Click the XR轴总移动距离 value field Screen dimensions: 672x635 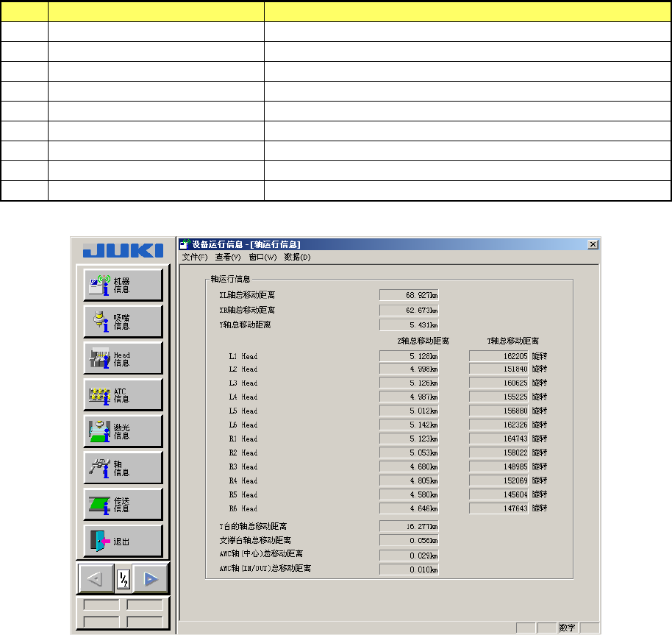pyautogui.click(x=409, y=311)
